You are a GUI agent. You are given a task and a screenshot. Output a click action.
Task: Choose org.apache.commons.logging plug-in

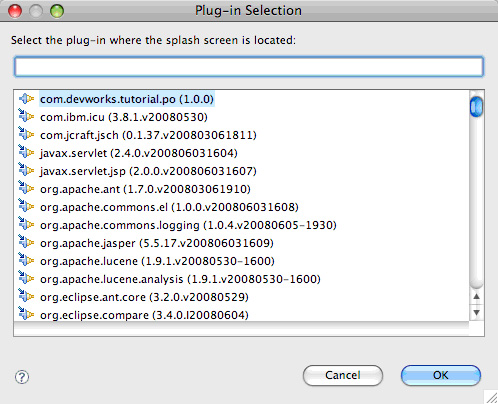click(188, 225)
